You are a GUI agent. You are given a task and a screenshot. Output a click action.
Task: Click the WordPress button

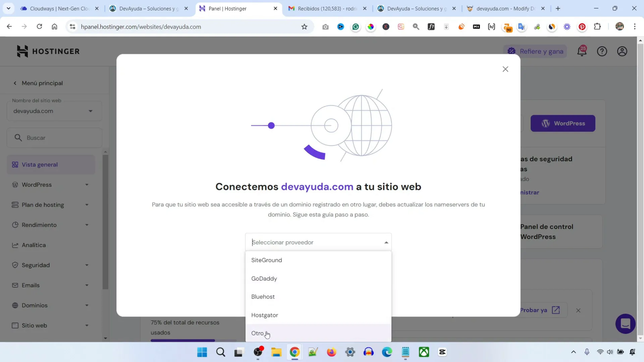pos(562,123)
